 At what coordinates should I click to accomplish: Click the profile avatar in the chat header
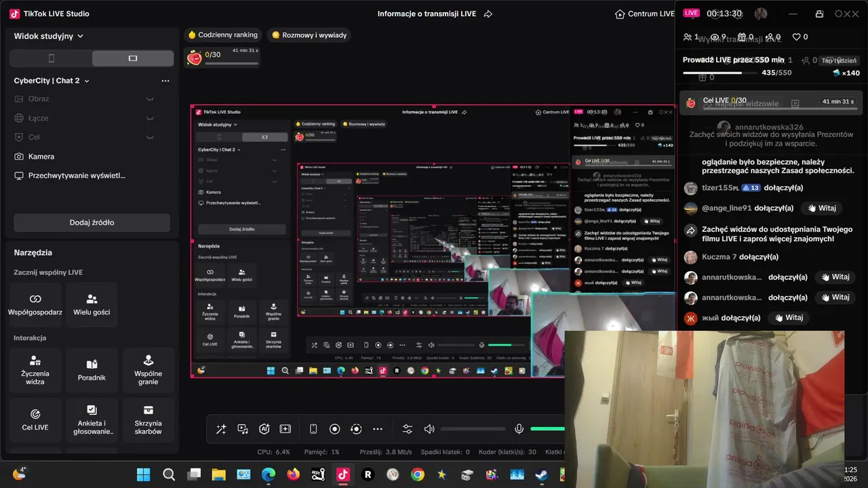tap(761, 14)
